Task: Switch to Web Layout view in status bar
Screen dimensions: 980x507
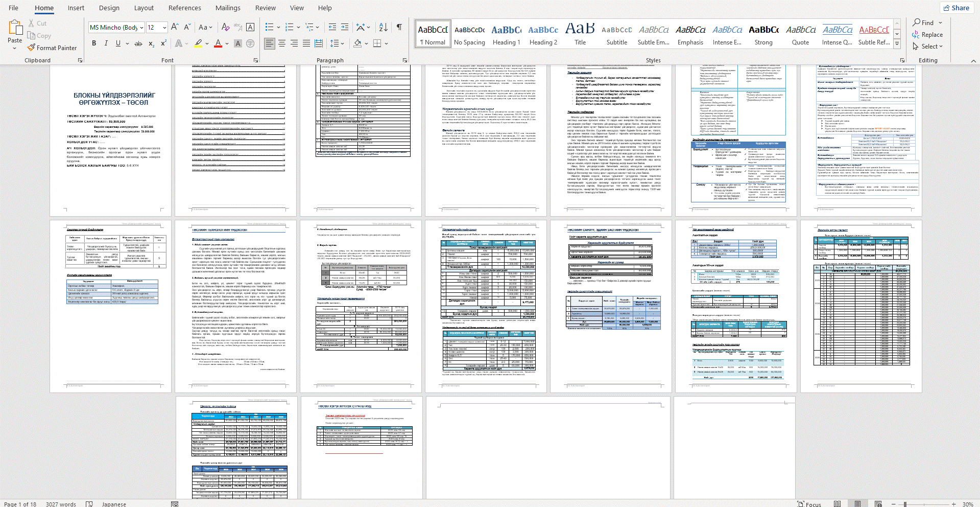Action: point(878,504)
